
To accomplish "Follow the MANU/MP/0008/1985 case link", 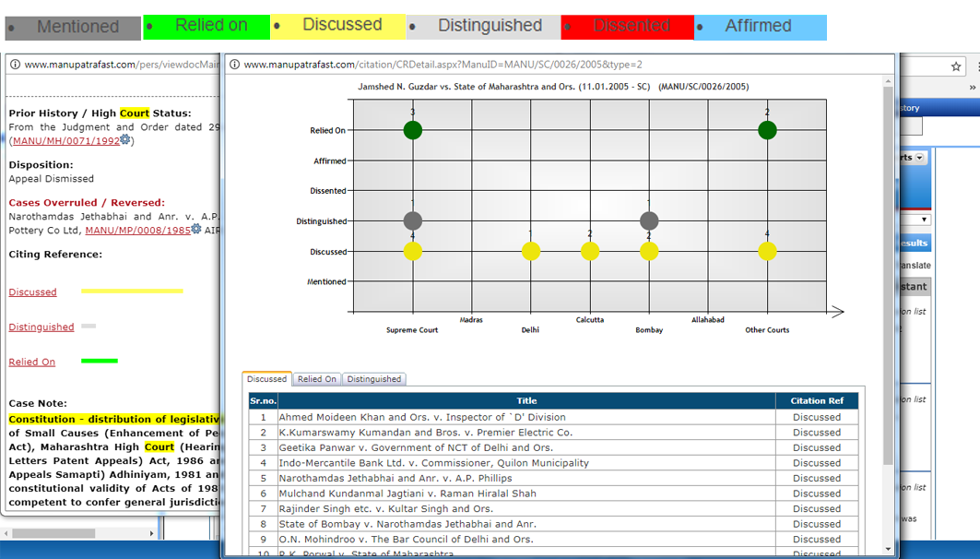I will (x=137, y=231).
